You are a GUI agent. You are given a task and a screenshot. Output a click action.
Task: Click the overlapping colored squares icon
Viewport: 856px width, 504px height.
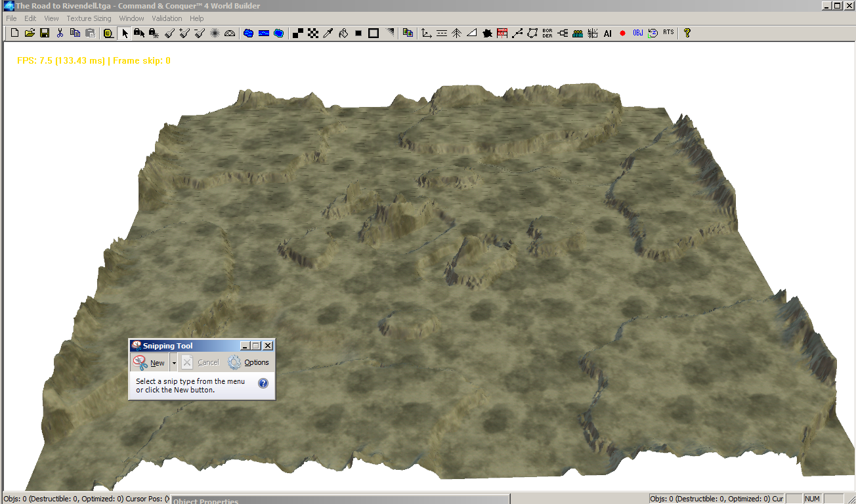(x=408, y=33)
